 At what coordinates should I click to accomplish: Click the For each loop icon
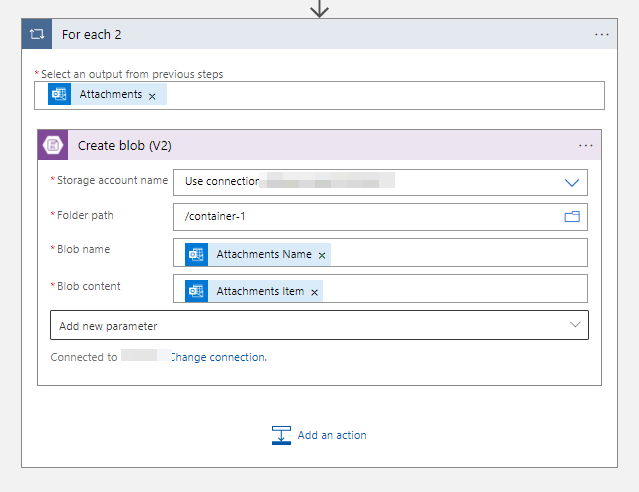pos(37,34)
